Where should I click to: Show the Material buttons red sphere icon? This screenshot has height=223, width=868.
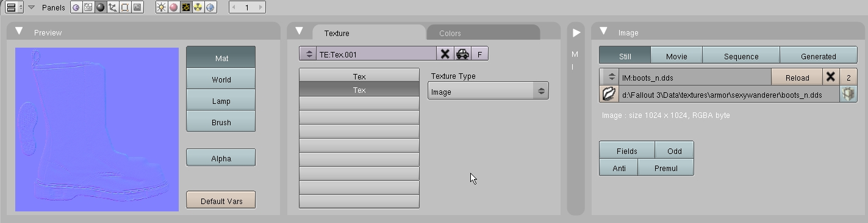[173, 7]
